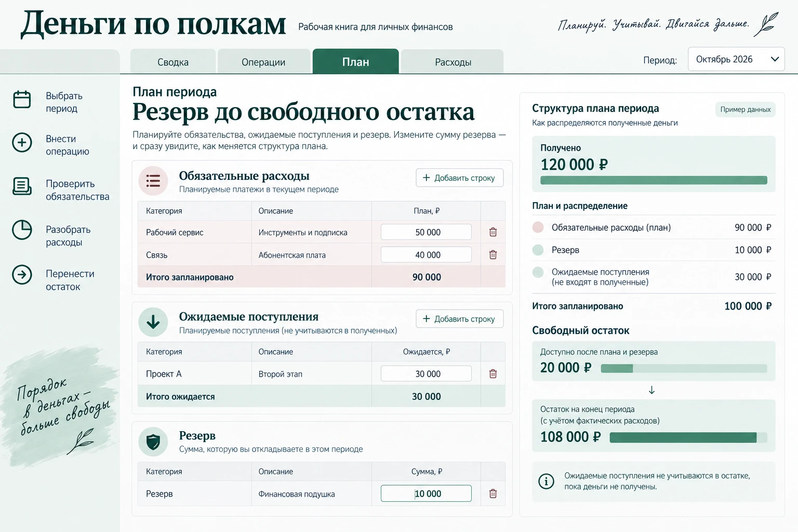
Task: Click the Абонентская плата description cell
Action: point(312,255)
